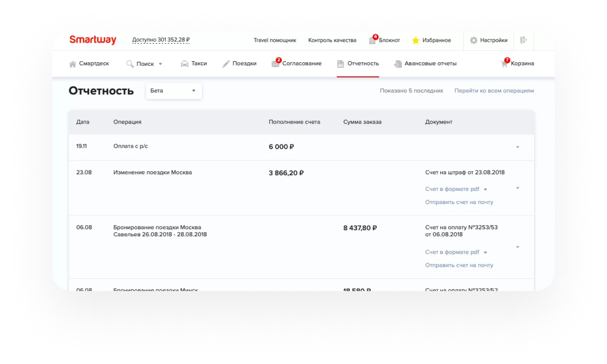Click Доступно 301 352,28 ₽ balance
Image resolution: width=607 pixels, height=364 pixels.
(161, 40)
